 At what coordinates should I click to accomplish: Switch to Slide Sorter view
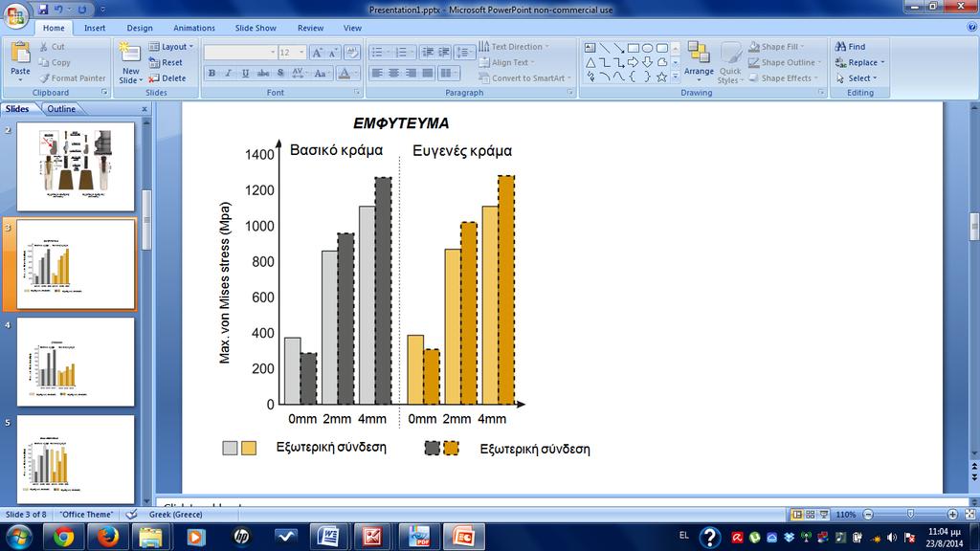pyautogui.click(x=810, y=514)
